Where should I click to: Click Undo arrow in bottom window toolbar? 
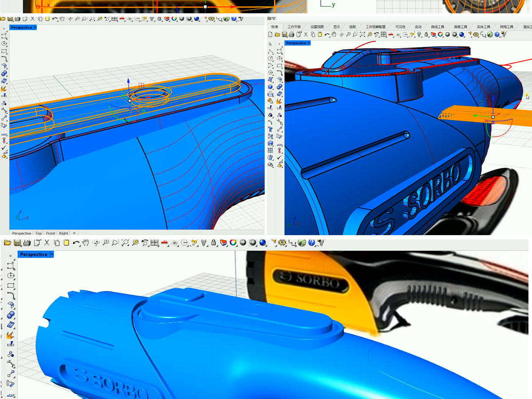[x=76, y=242]
